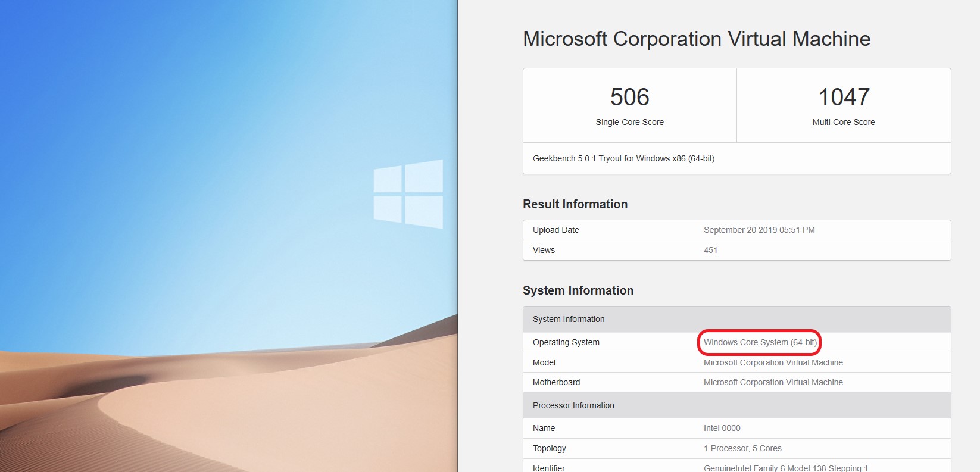Click the date 'September 20 2019 05:51 PM'
This screenshot has height=472, width=980.
pos(759,230)
